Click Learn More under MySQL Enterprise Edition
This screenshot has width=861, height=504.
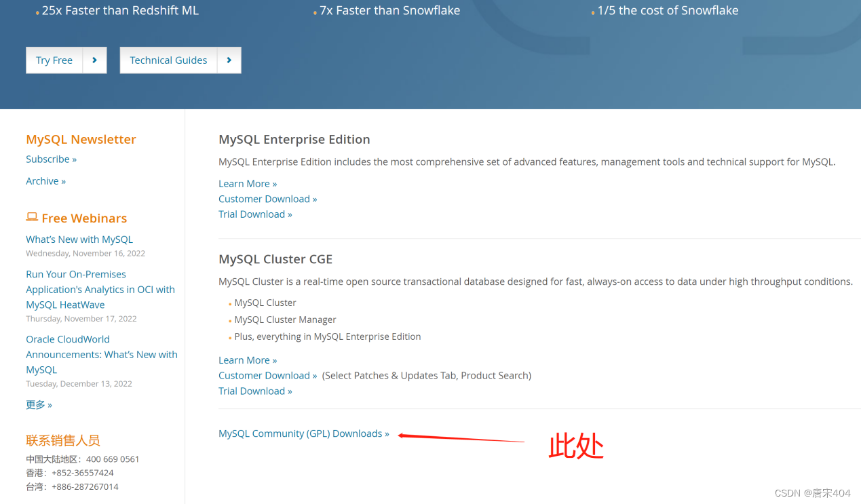click(248, 184)
